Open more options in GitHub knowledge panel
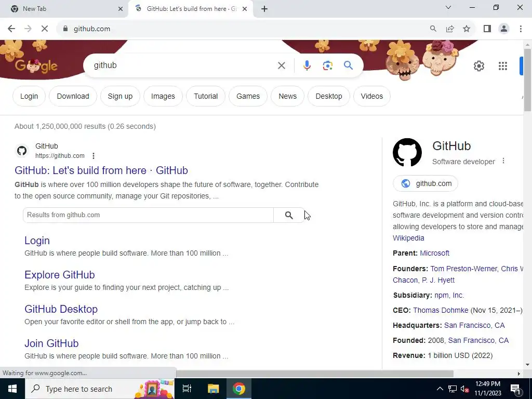532x399 pixels. click(503, 161)
